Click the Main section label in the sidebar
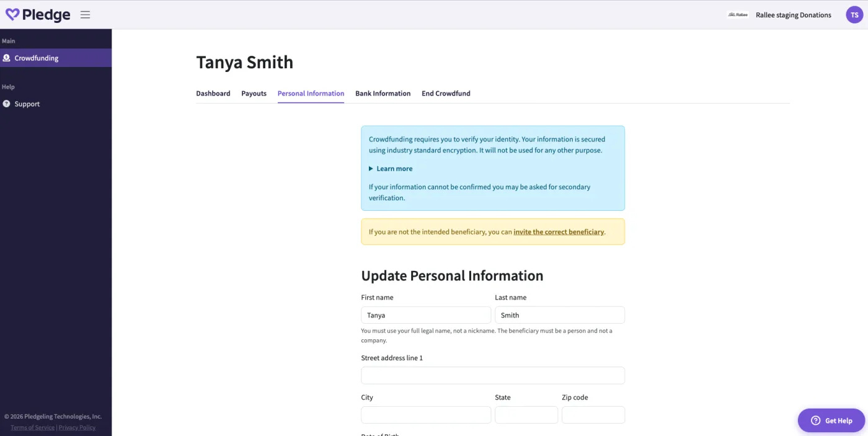 pos(8,41)
